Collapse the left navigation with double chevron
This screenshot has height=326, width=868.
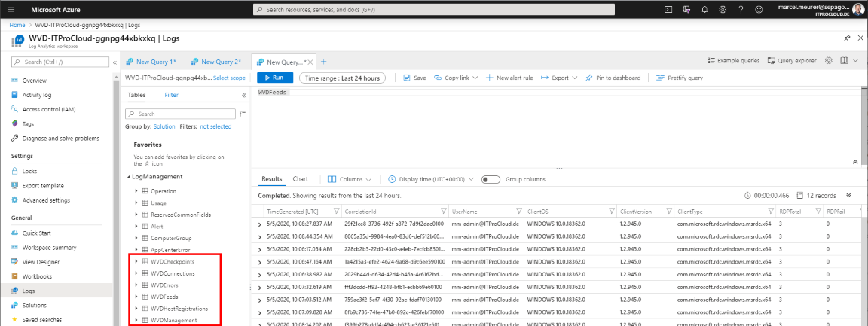pyautogui.click(x=115, y=62)
